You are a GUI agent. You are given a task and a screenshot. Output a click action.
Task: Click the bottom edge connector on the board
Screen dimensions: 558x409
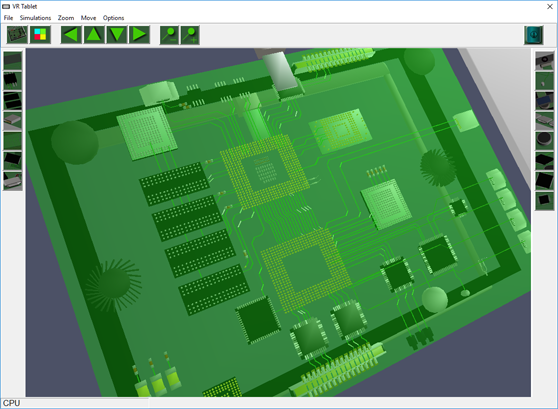click(x=338, y=368)
